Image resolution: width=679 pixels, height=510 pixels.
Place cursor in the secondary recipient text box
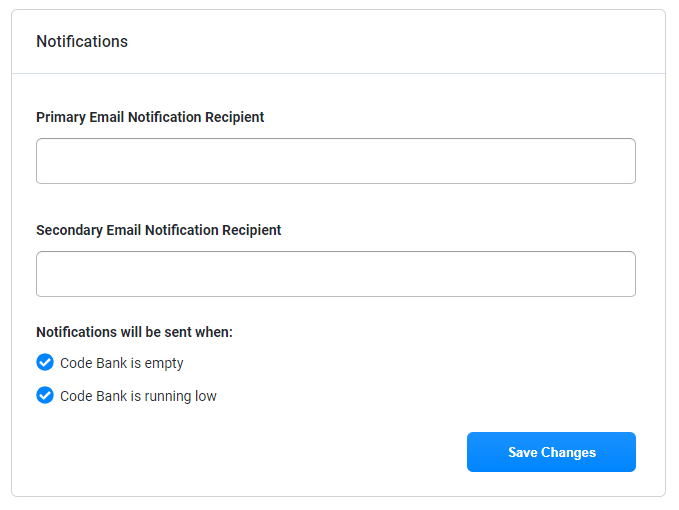336,274
